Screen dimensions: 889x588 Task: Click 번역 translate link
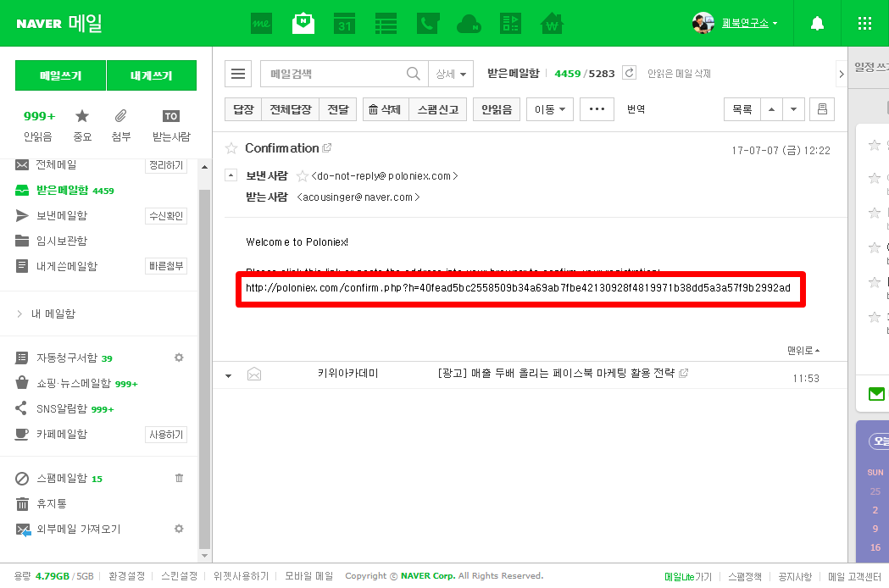636,108
